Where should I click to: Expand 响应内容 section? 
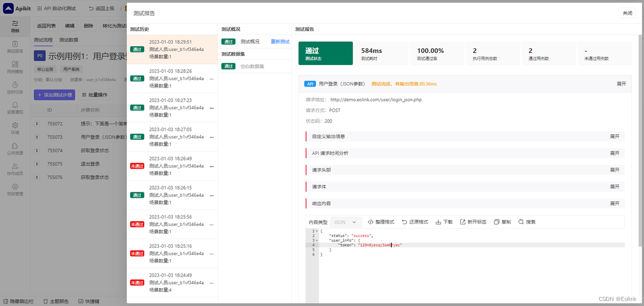click(x=615, y=203)
